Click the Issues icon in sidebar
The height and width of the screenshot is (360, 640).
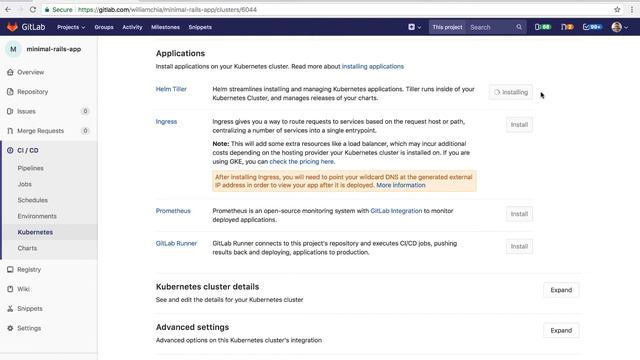click(10, 111)
